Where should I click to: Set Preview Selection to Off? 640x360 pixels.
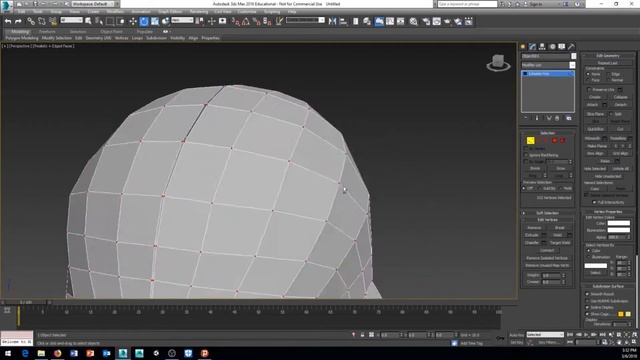coord(524,189)
